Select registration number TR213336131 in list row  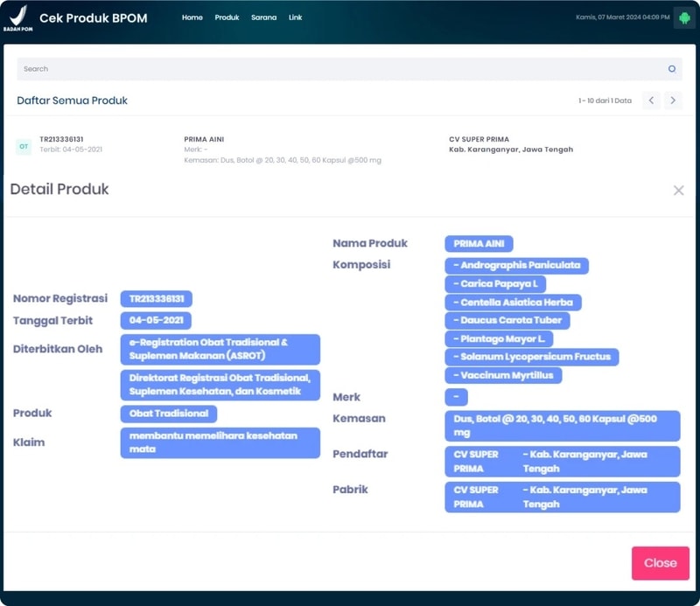pos(61,139)
